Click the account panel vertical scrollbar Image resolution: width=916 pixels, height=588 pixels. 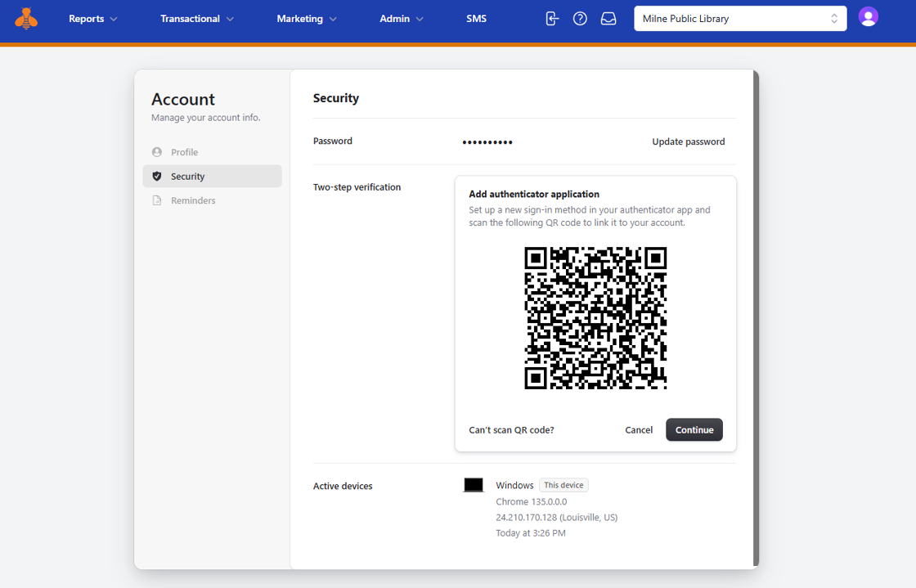tap(756, 319)
